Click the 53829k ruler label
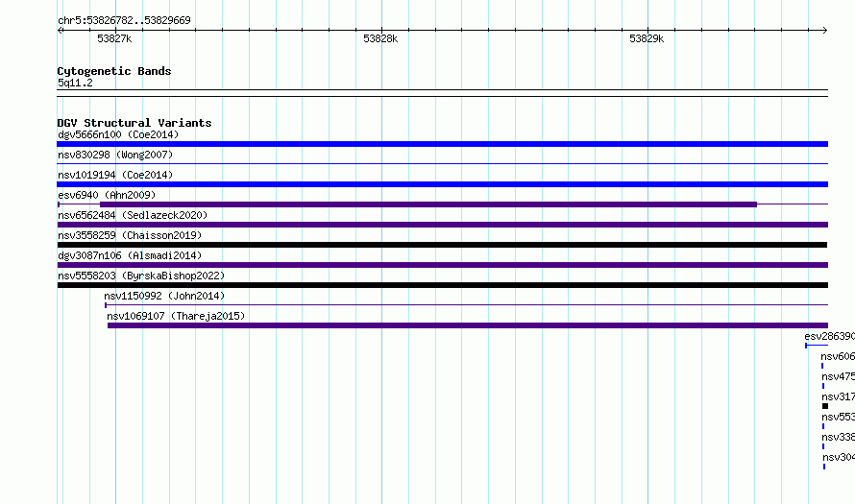The width and height of the screenshot is (855, 504). click(647, 38)
